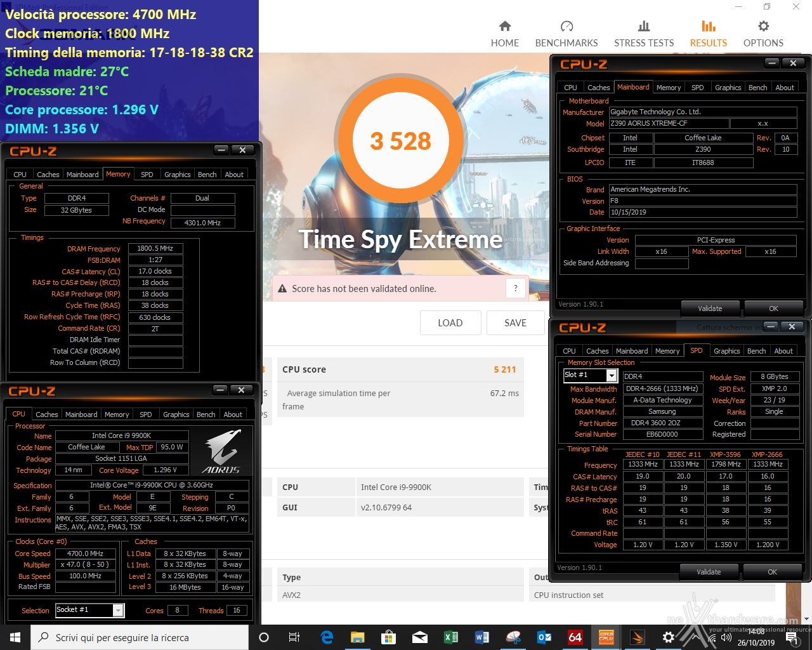Open Caches tab in the CPU tab CPU-Z window

pos(47,415)
